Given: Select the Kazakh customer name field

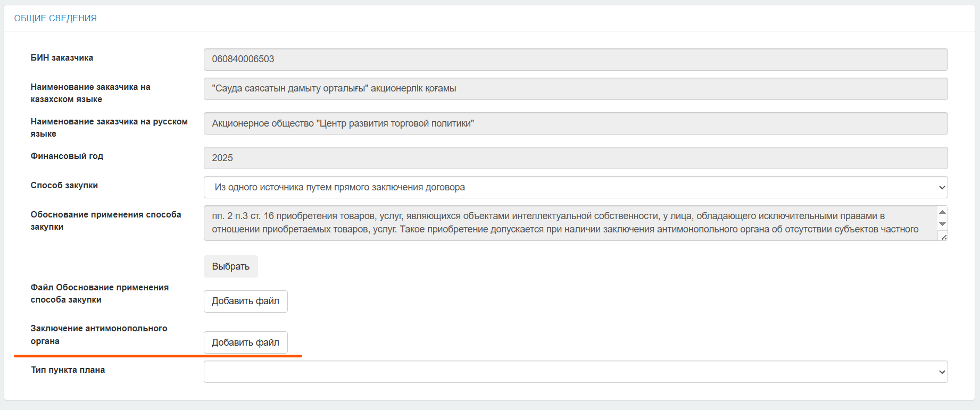Looking at the screenshot, I should (576, 89).
